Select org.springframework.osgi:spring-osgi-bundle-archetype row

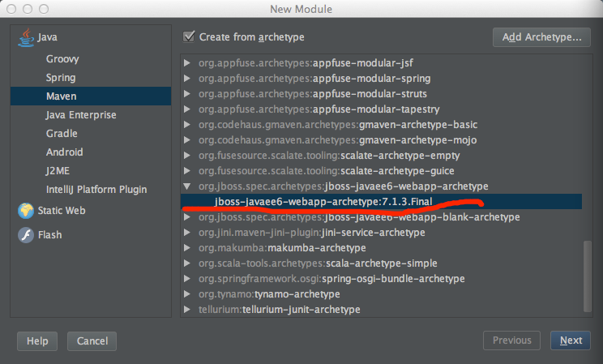(331, 279)
